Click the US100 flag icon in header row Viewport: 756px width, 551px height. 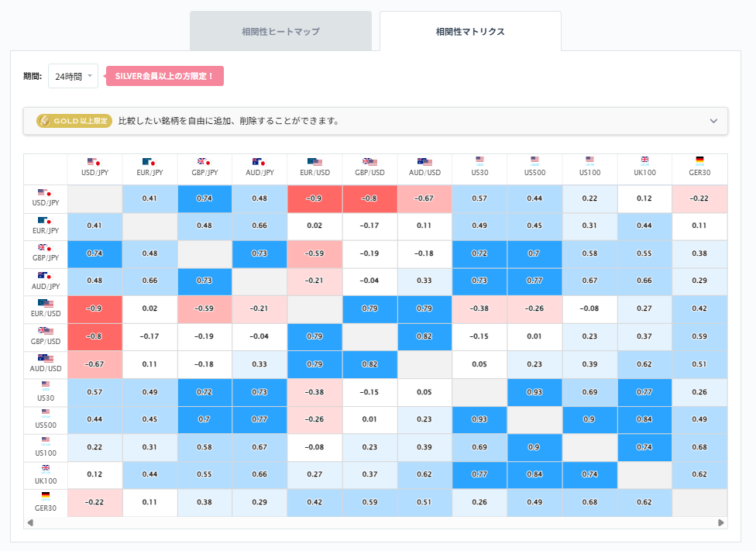[589, 160]
